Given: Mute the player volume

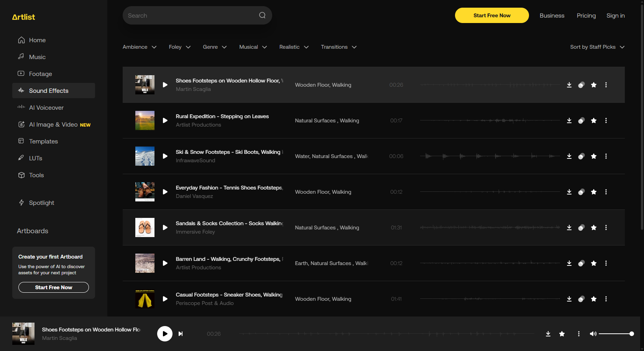Looking at the screenshot, I should coord(593,334).
